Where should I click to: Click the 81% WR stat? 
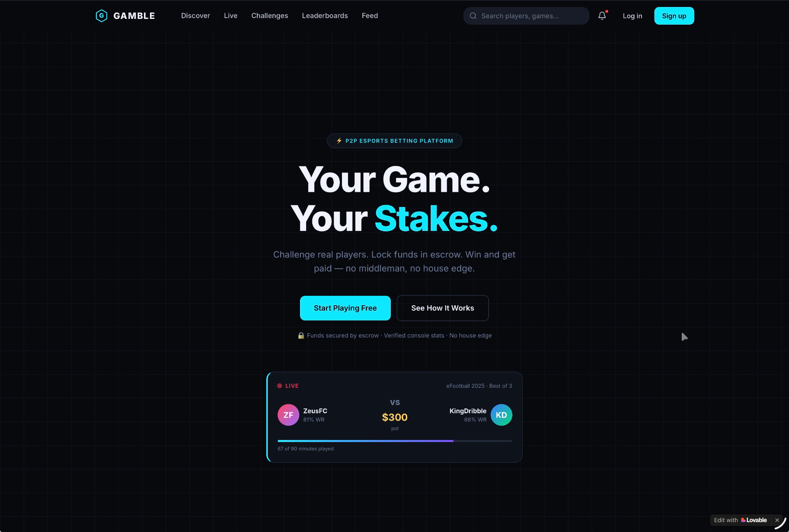(x=314, y=419)
